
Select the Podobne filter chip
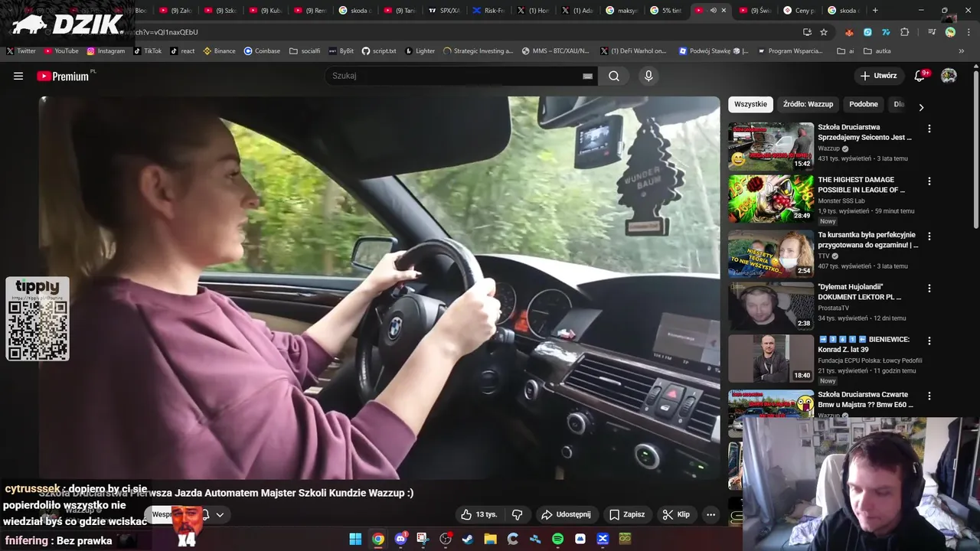pyautogui.click(x=864, y=104)
